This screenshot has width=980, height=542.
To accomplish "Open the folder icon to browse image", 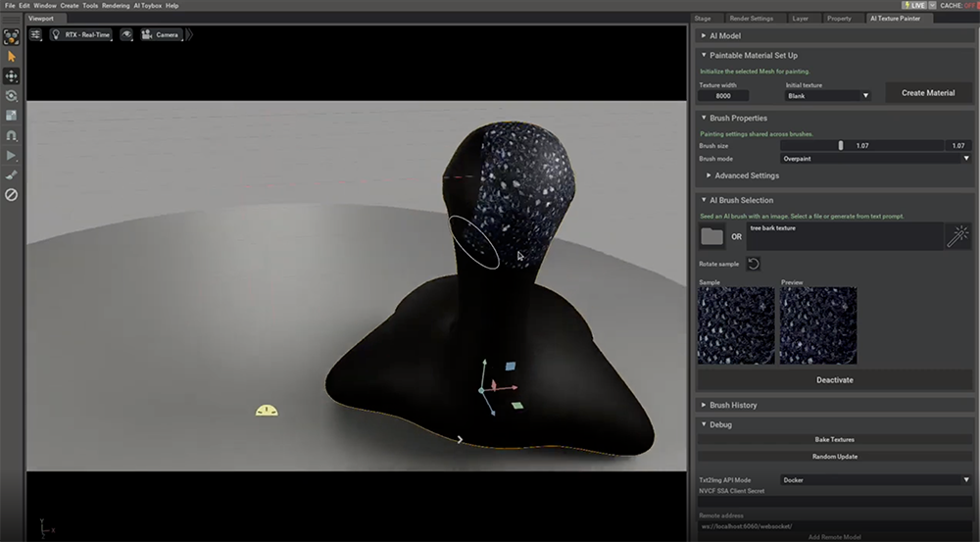I will [x=711, y=236].
